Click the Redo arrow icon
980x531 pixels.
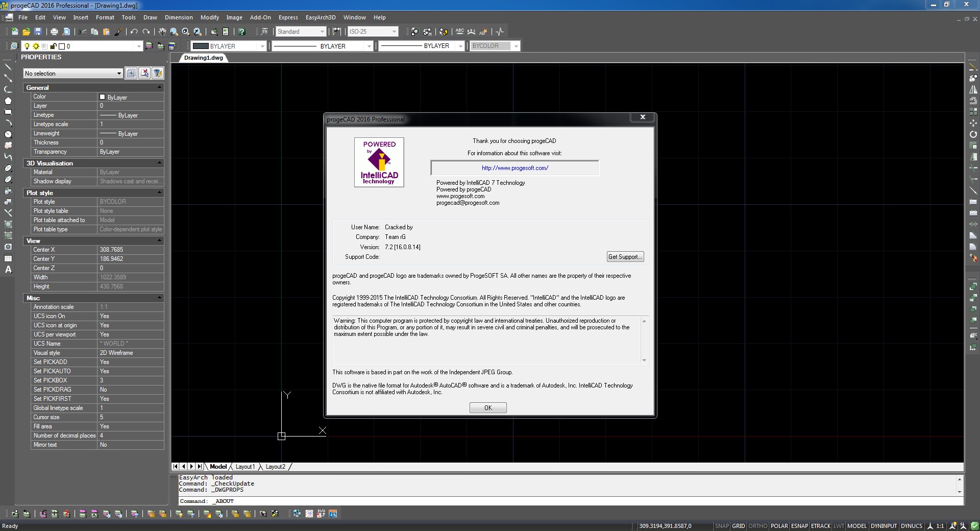(146, 32)
